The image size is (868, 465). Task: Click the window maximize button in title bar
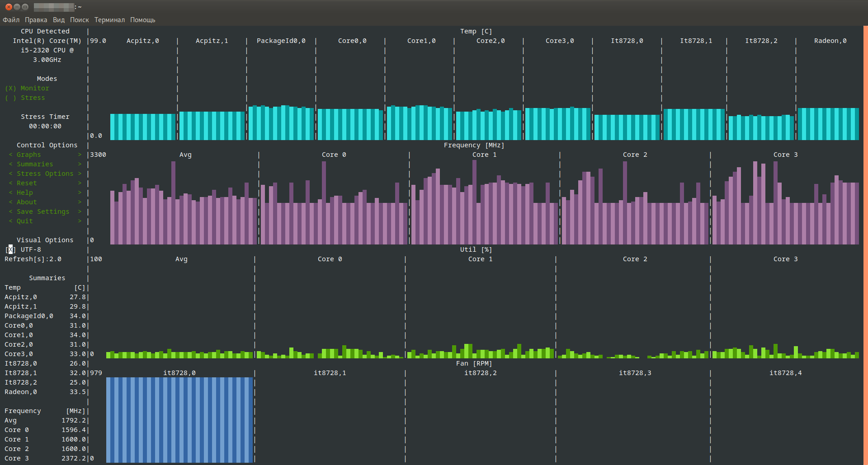click(x=25, y=7)
